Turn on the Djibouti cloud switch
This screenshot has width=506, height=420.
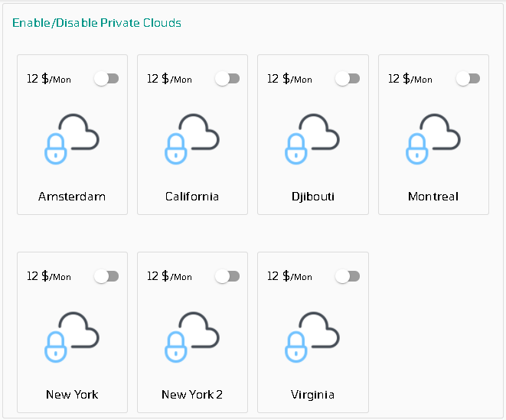(x=348, y=79)
